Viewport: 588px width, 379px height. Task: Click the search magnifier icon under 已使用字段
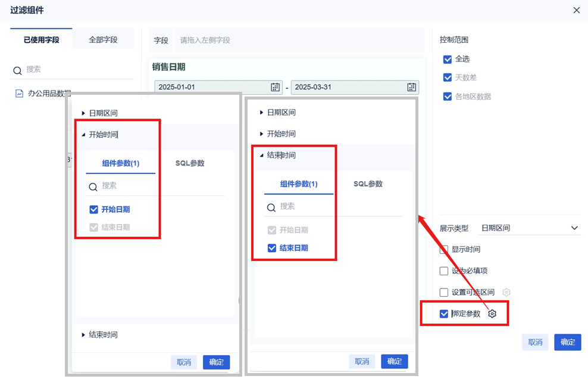[17, 70]
